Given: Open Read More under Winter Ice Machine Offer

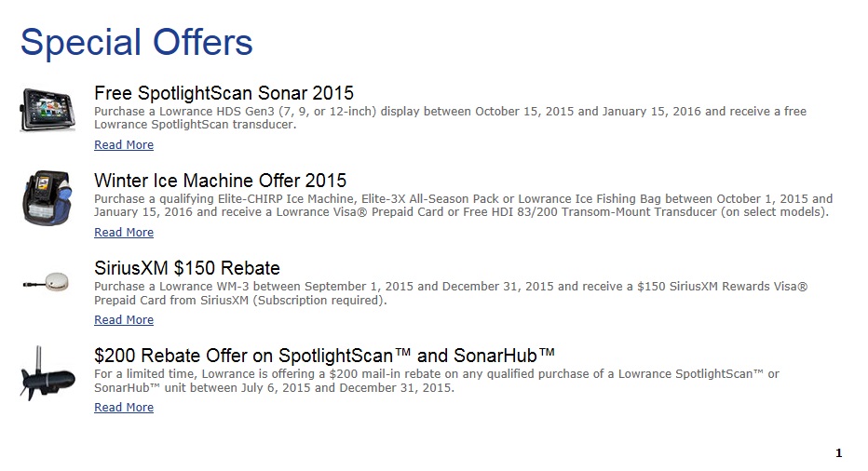Looking at the screenshot, I should coord(124,232).
